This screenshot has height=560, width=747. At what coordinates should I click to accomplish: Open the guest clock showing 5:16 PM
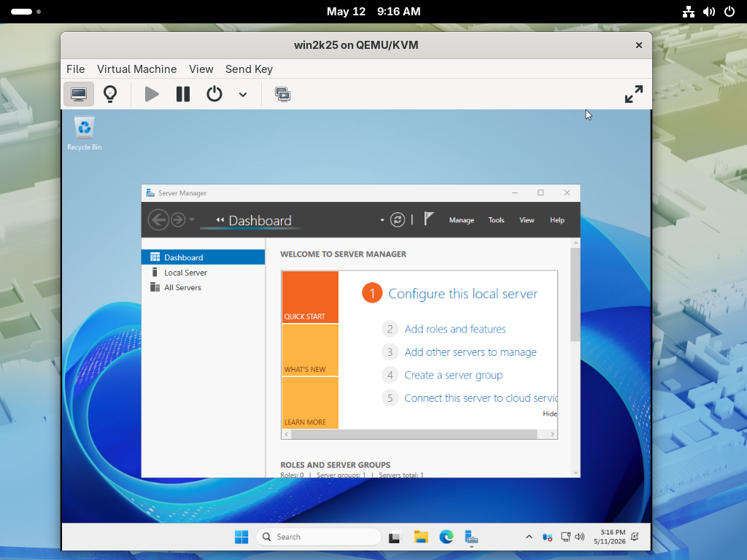[610, 537]
